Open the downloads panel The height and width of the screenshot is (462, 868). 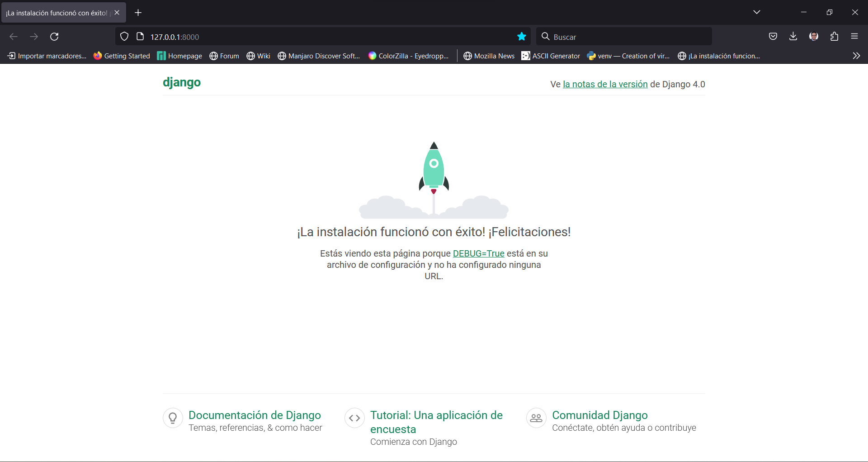point(793,37)
